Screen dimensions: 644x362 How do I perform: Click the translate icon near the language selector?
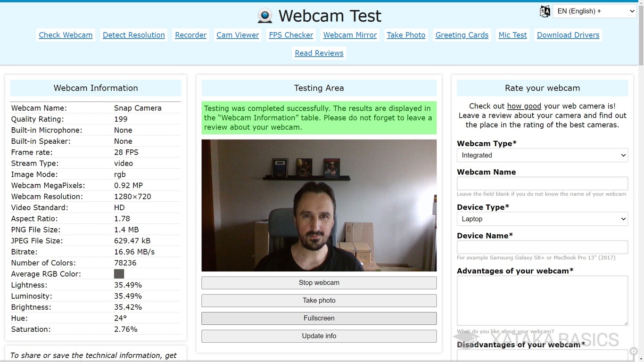click(x=545, y=11)
